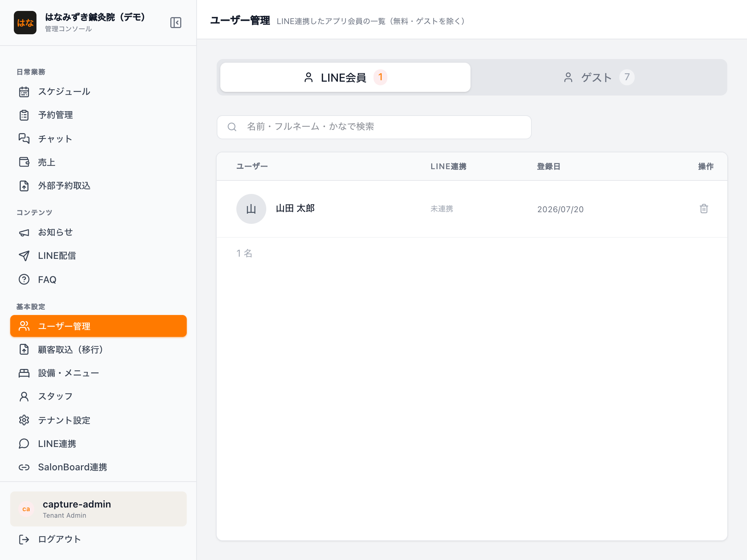
Task: Click the ゲスト count badge 7
Action: 627,77
